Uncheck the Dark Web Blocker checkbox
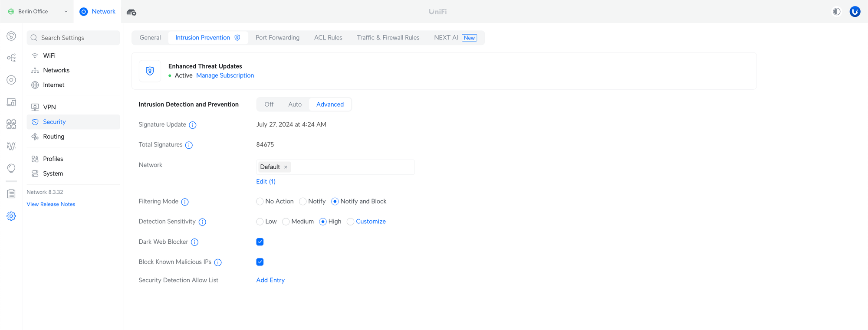Viewport: 868px width, 330px height. click(x=260, y=242)
